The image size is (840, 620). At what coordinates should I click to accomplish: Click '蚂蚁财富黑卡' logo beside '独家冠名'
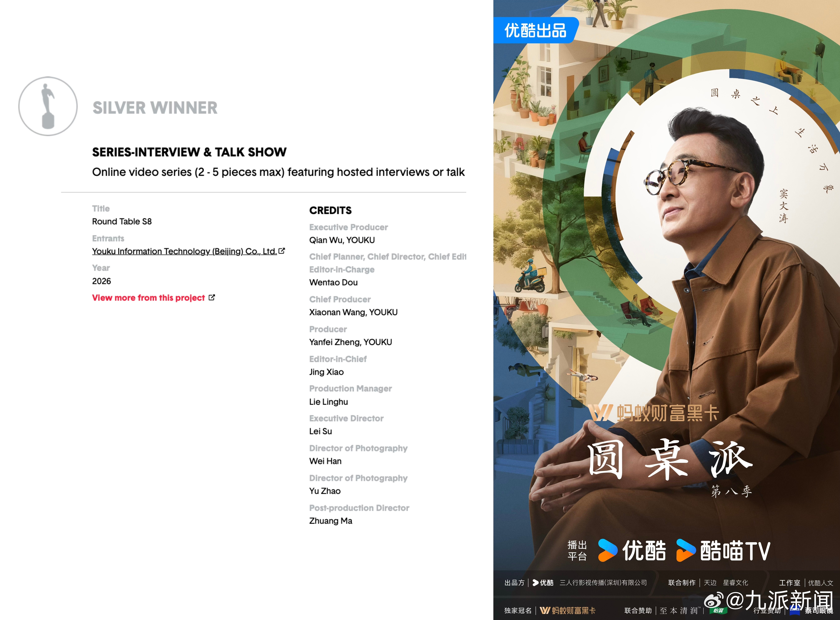[567, 611]
